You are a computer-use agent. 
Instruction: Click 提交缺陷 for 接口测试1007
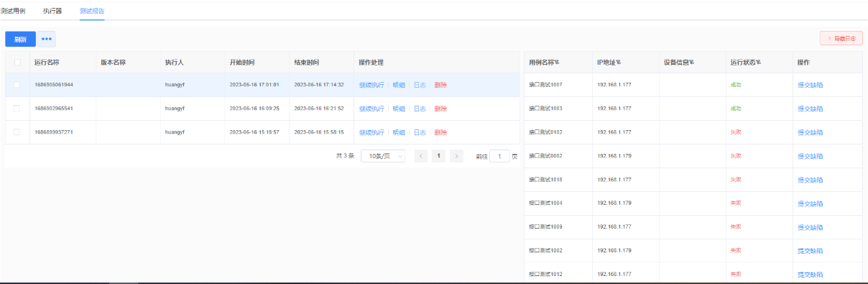point(810,85)
